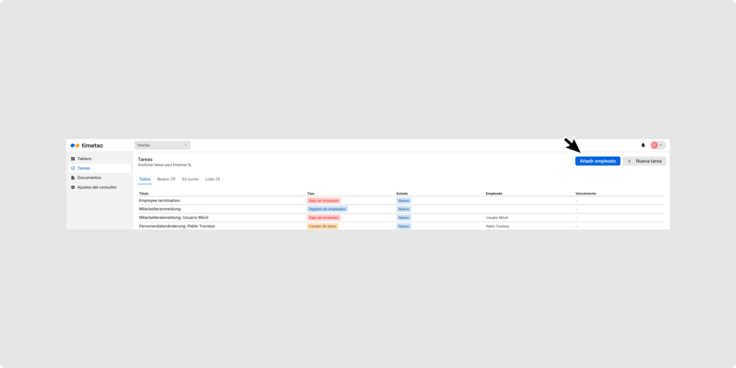The width and height of the screenshot is (736, 368).
Task: Click the Tipo column header
Action: (x=311, y=193)
